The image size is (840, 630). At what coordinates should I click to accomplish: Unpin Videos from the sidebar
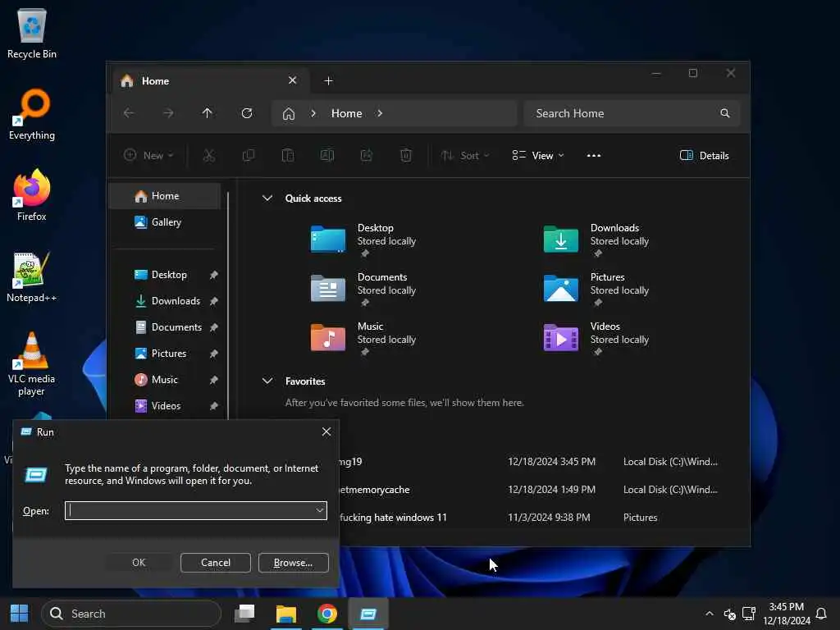click(x=214, y=406)
